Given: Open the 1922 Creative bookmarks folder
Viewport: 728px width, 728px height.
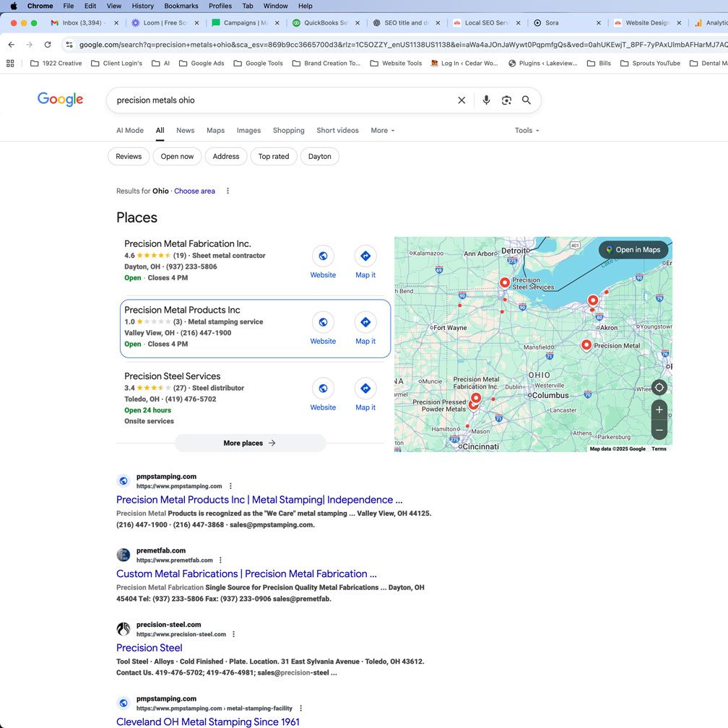Looking at the screenshot, I should 56,63.
